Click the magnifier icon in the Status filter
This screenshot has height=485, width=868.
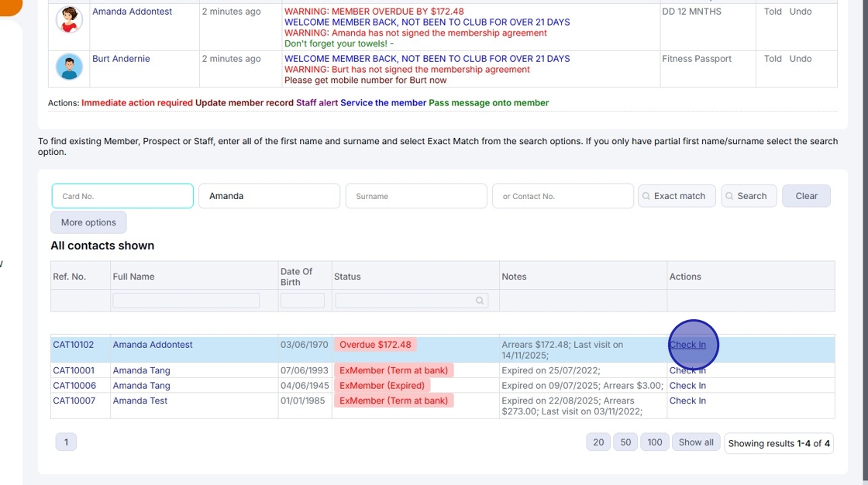click(x=480, y=301)
